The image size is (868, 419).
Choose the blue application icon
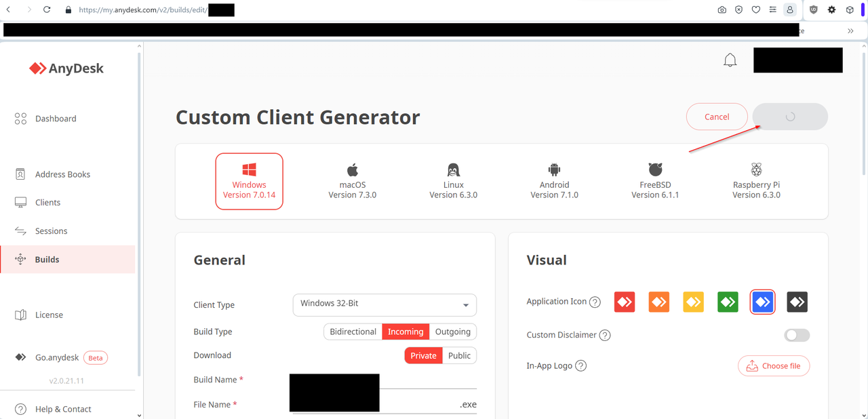(x=763, y=302)
